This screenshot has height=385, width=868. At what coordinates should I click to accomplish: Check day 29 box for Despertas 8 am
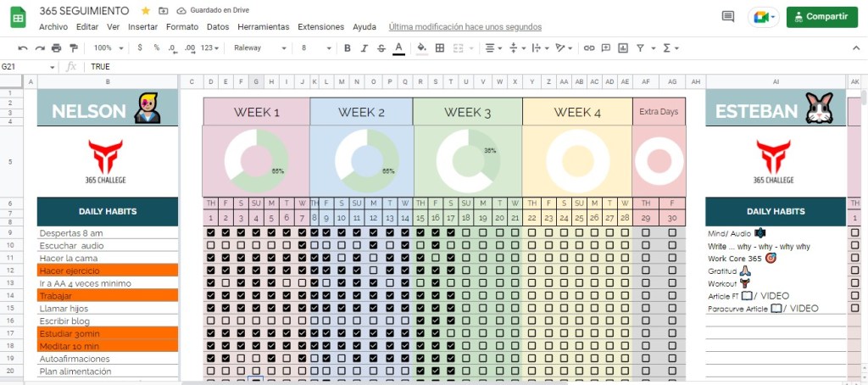646,232
